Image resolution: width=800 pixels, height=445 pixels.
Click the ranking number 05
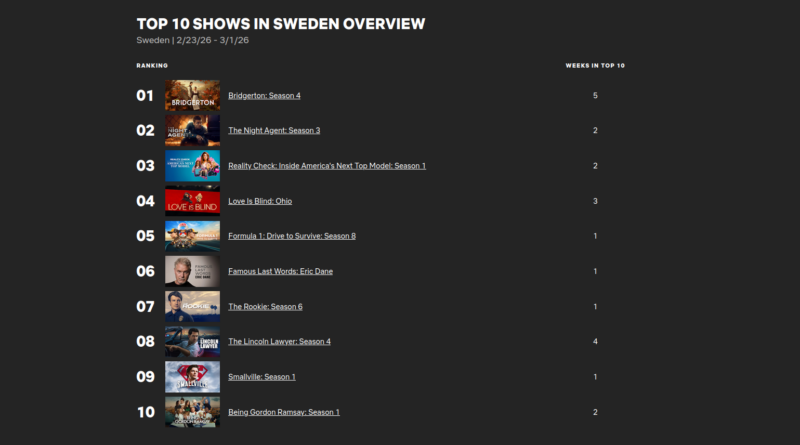point(145,236)
